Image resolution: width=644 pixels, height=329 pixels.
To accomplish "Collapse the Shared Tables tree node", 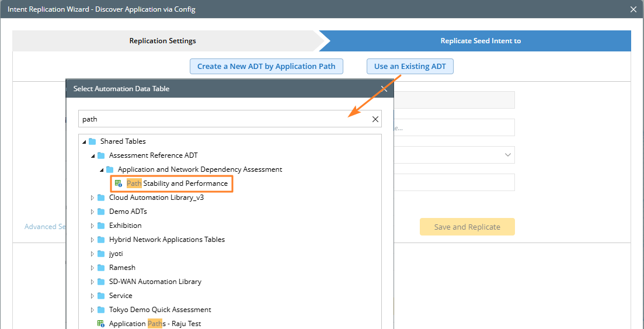I will tap(83, 141).
